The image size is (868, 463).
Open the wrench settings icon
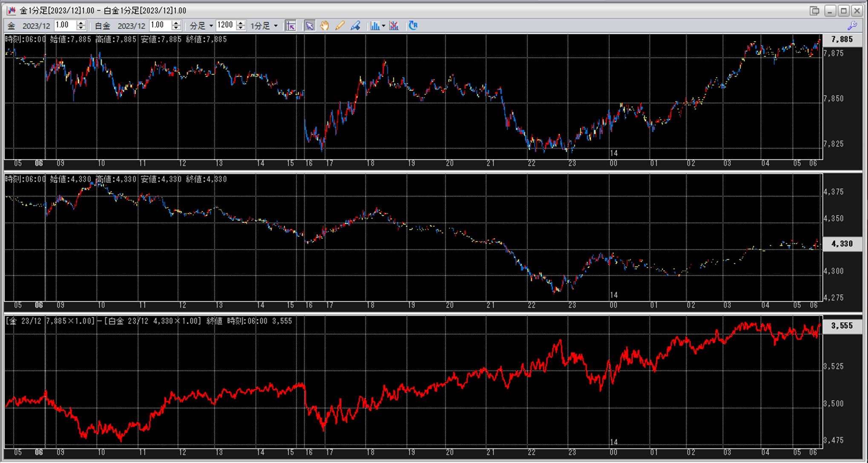coord(852,26)
